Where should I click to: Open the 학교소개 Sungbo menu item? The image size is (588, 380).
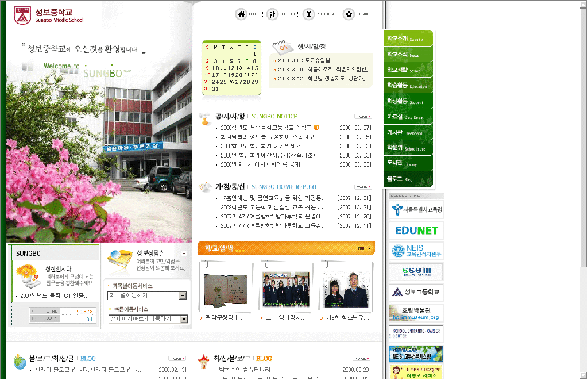point(408,39)
